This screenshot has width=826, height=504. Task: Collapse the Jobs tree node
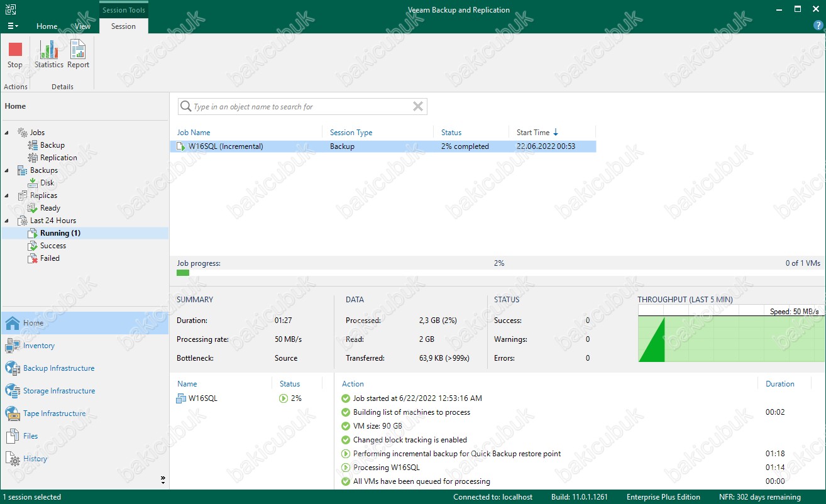click(x=7, y=133)
